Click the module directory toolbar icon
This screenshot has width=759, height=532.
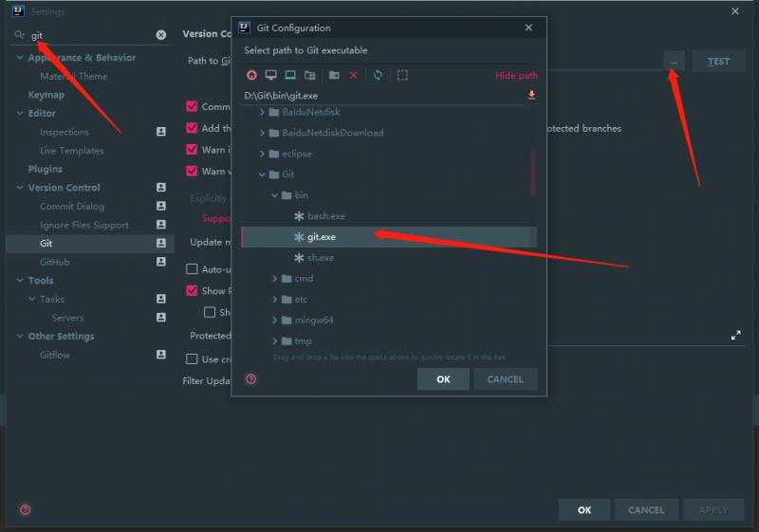click(x=310, y=75)
